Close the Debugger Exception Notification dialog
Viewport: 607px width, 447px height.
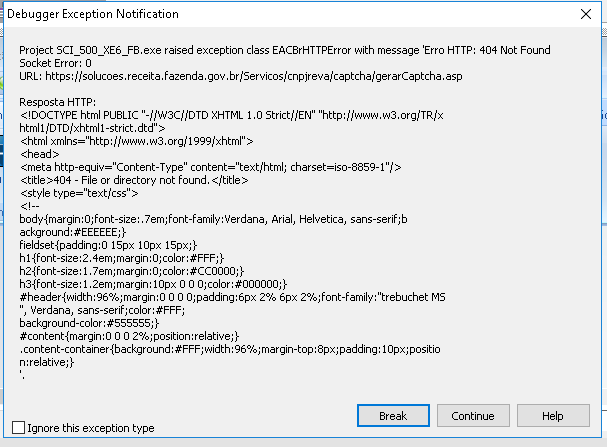(586, 14)
